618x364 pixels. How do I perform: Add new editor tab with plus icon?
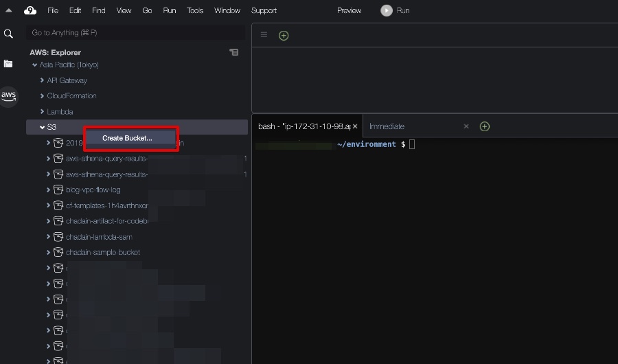coord(284,36)
